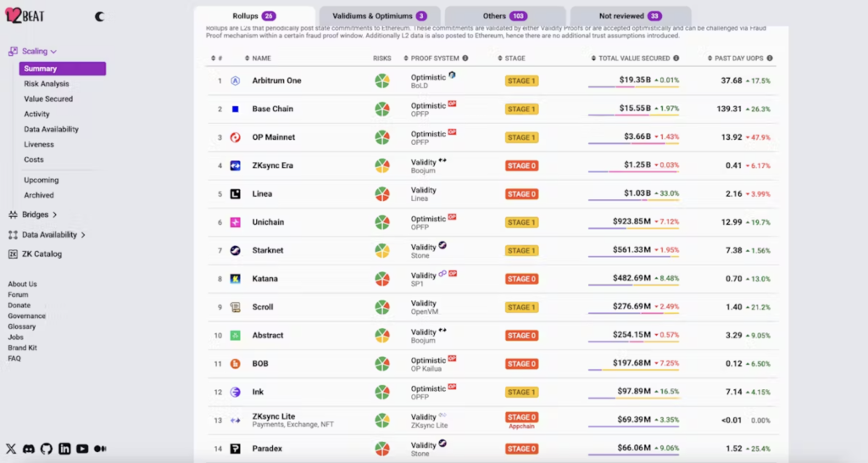
Task: Click Stage 1 badge for Starknet
Action: 521,251
